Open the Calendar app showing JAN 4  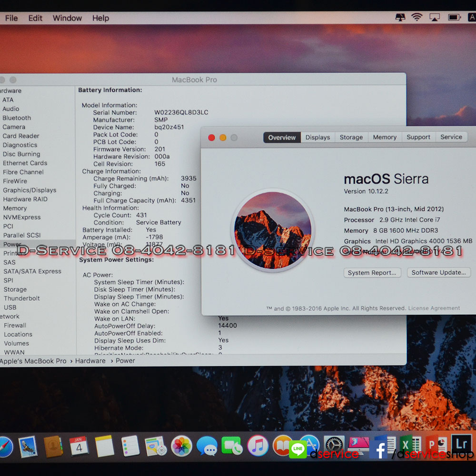(x=79, y=446)
